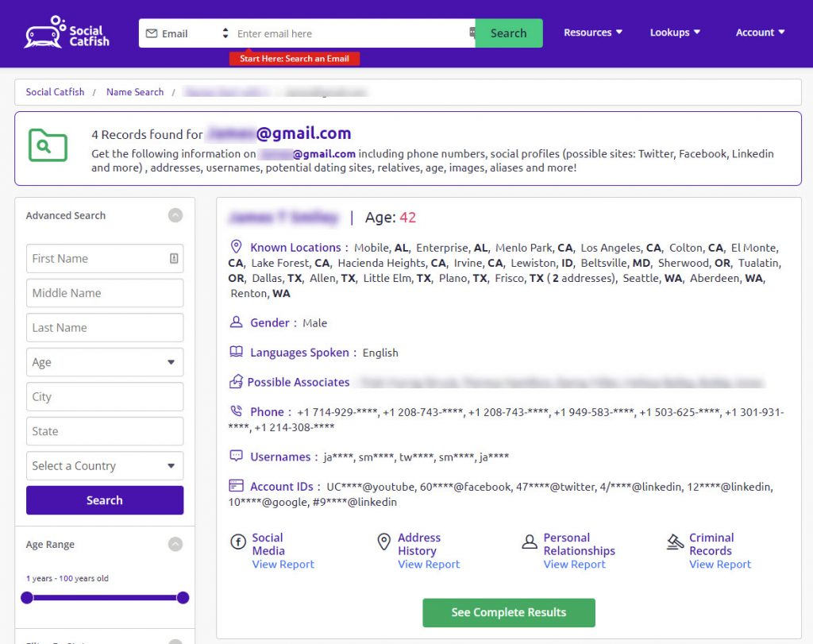Click the Account IDs label

(x=282, y=486)
